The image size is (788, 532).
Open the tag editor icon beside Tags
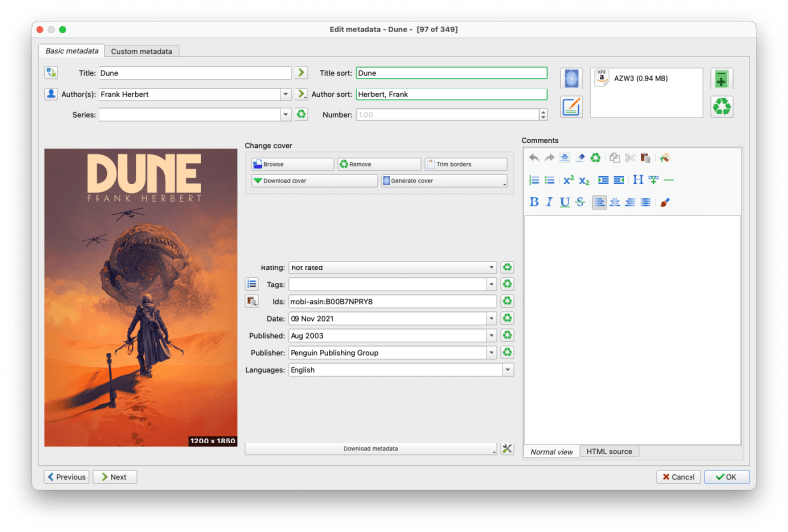coord(252,284)
